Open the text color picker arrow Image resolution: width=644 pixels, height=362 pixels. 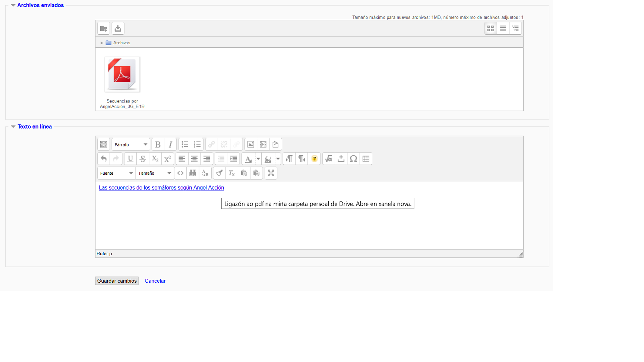pyautogui.click(x=258, y=159)
